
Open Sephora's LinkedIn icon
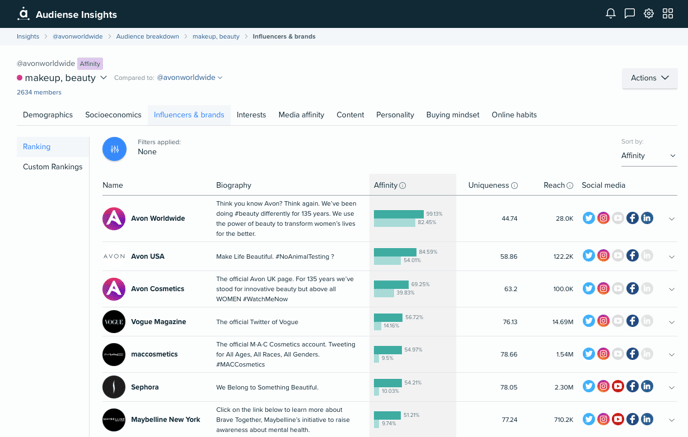[647, 387]
